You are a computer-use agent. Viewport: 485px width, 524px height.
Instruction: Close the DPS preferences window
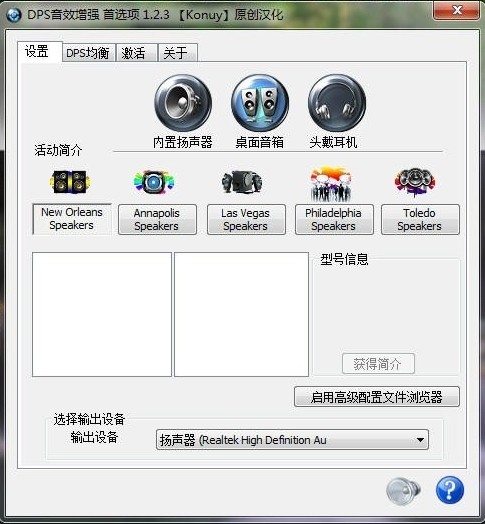point(457,10)
